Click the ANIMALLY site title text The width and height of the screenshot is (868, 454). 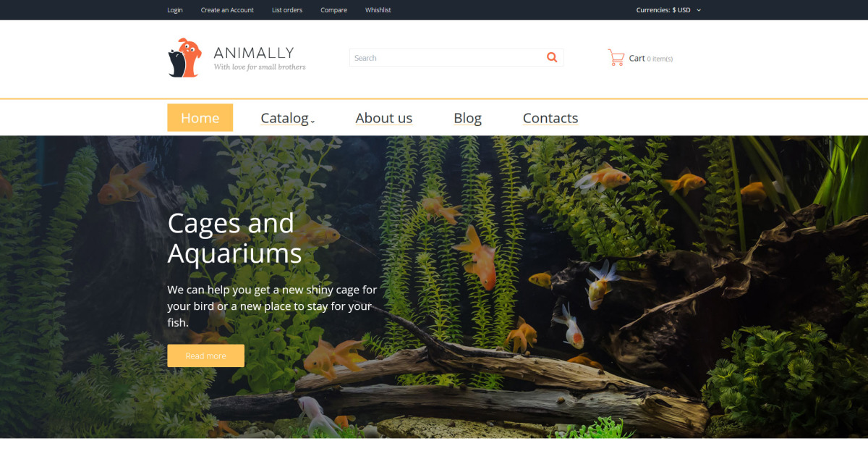254,53
